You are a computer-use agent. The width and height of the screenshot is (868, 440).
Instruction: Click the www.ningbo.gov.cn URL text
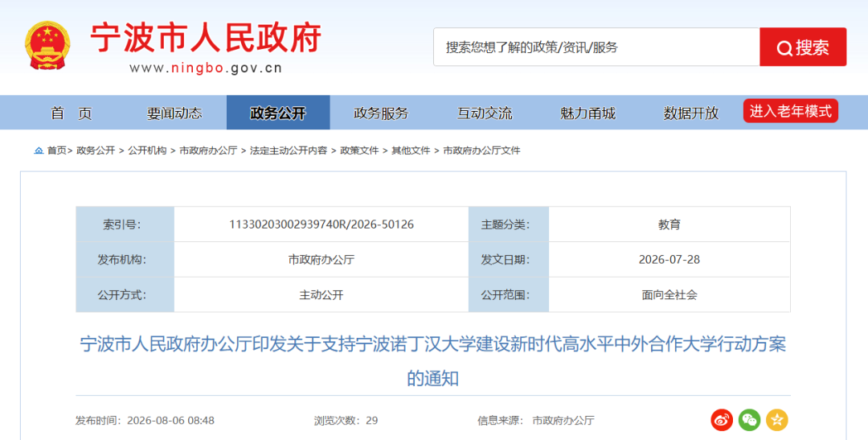click(x=206, y=68)
